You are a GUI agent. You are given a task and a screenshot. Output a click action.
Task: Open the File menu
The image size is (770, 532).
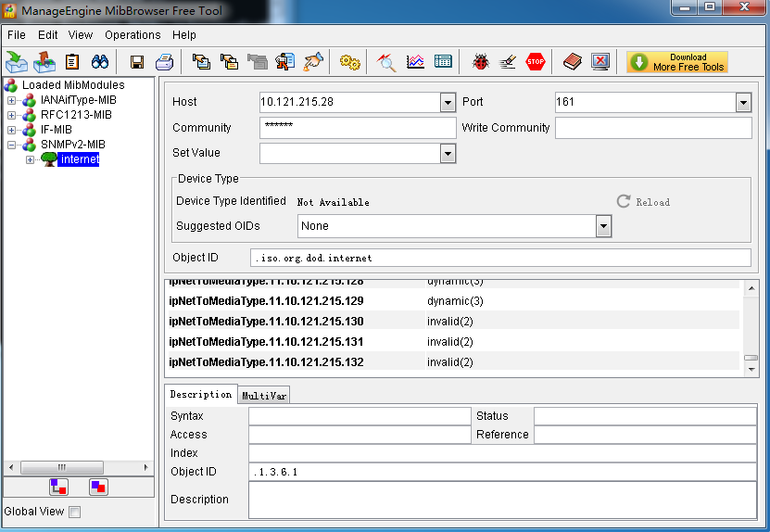[x=16, y=35]
